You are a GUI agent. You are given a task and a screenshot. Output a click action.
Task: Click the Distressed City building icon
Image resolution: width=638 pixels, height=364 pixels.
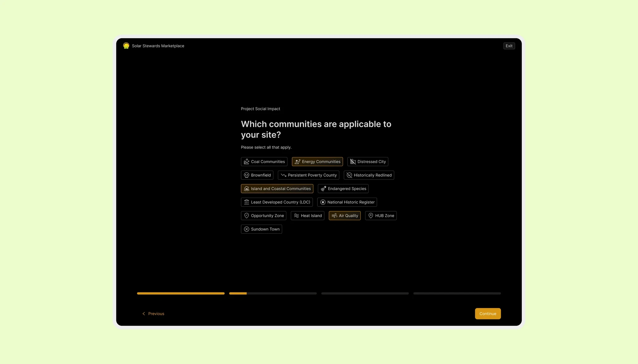click(x=352, y=161)
